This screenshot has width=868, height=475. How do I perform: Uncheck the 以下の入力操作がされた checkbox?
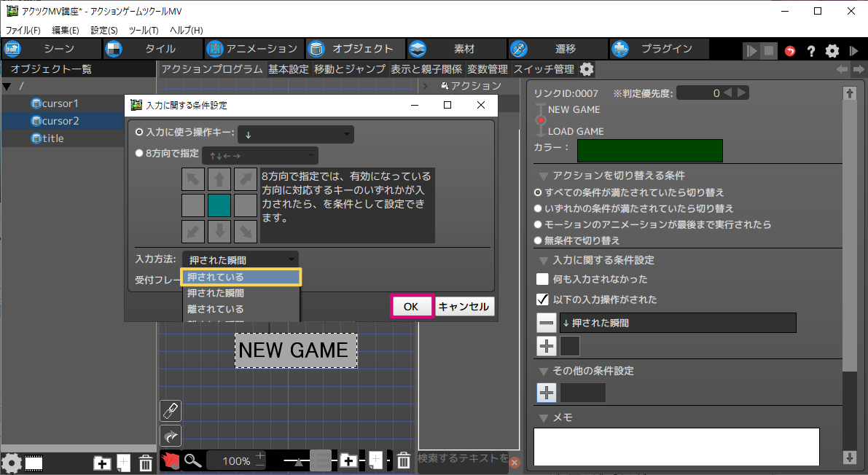coord(542,299)
